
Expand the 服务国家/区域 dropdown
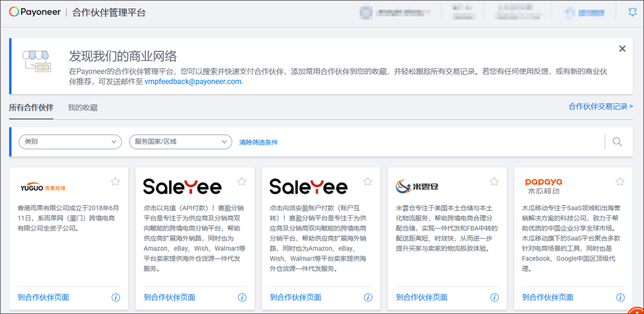point(180,142)
